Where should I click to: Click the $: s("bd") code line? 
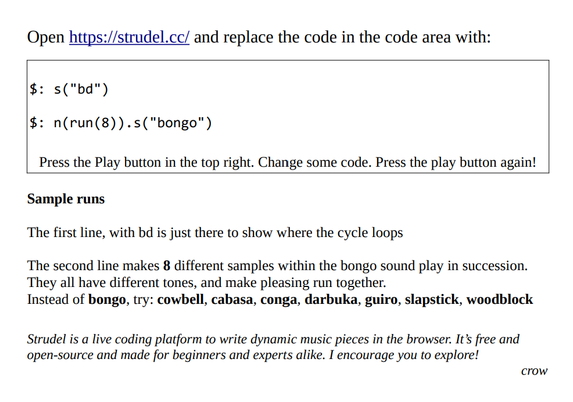click(x=69, y=89)
